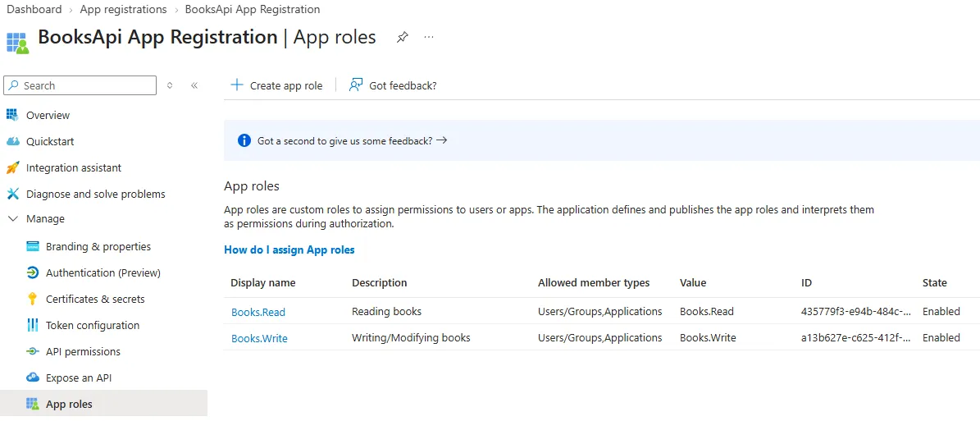Image resolution: width=980 pixels, height=421 pixels.
Task: Open the Books.Read role link
Action: coord(258,312)
